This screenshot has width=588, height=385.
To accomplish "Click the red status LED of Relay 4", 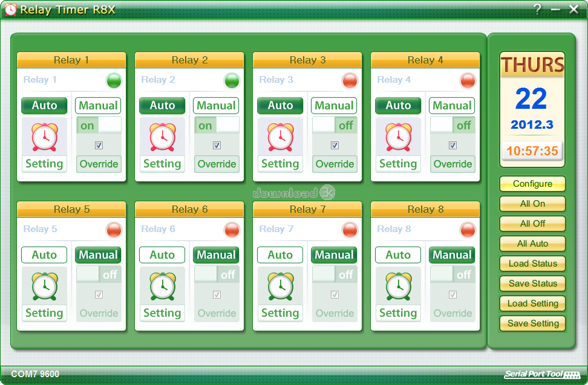I will click(x=468, y=80).
